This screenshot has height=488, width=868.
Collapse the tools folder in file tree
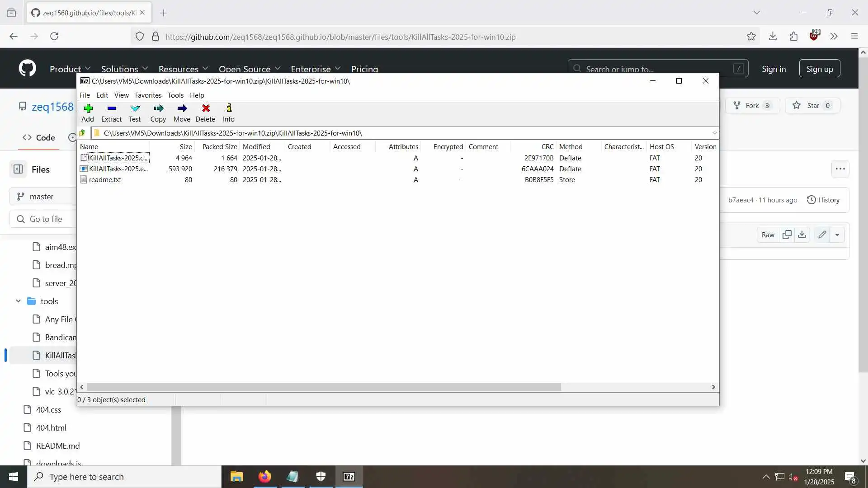pyautogui.click(x=18, y=301)
